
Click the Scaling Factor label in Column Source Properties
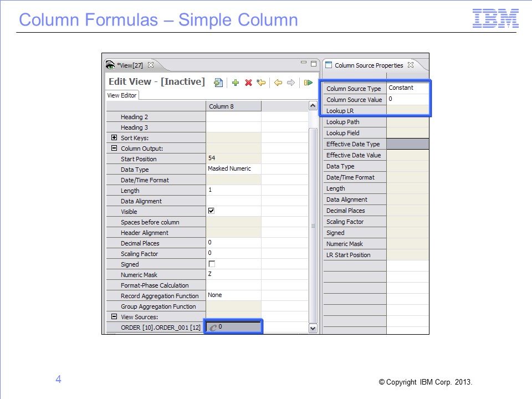pyautogui.click(x=345, y=222)
